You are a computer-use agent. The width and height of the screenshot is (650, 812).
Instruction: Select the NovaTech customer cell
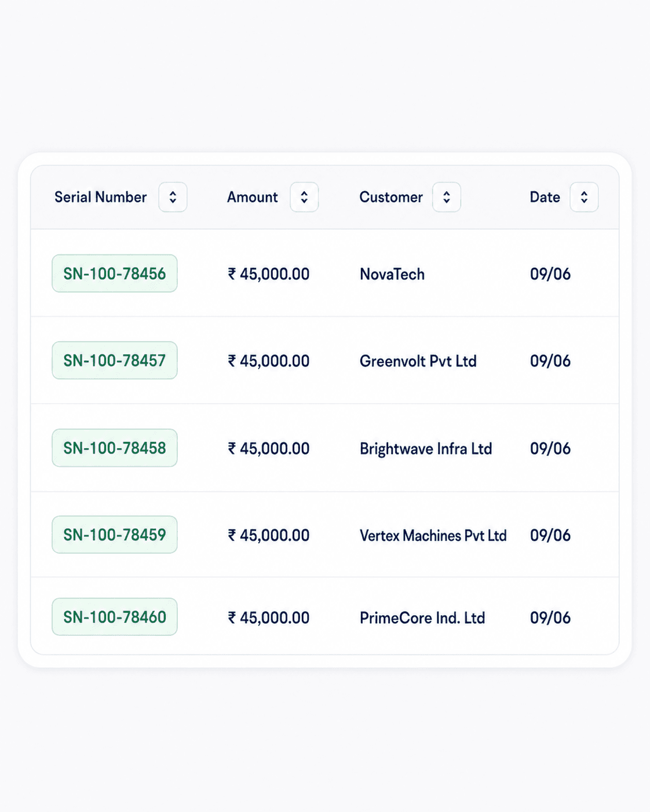click(392, 274)
